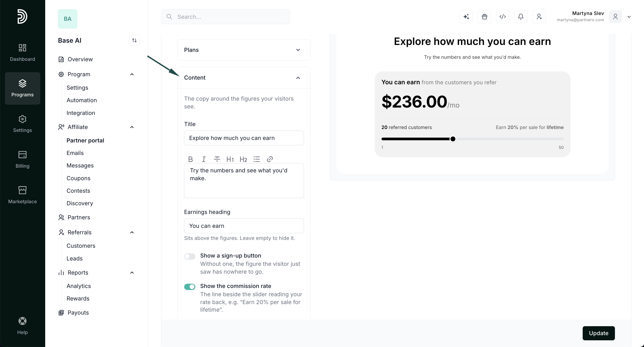Open notifications bell icon
This screenshot has height=347, width=644.
click(520, 17)
